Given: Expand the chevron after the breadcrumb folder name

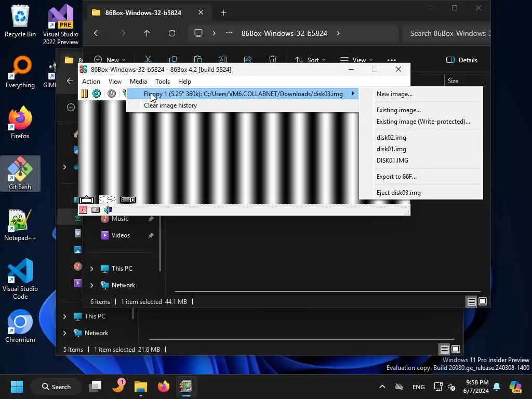Looking at the screenshot, I should pos(338,33).
